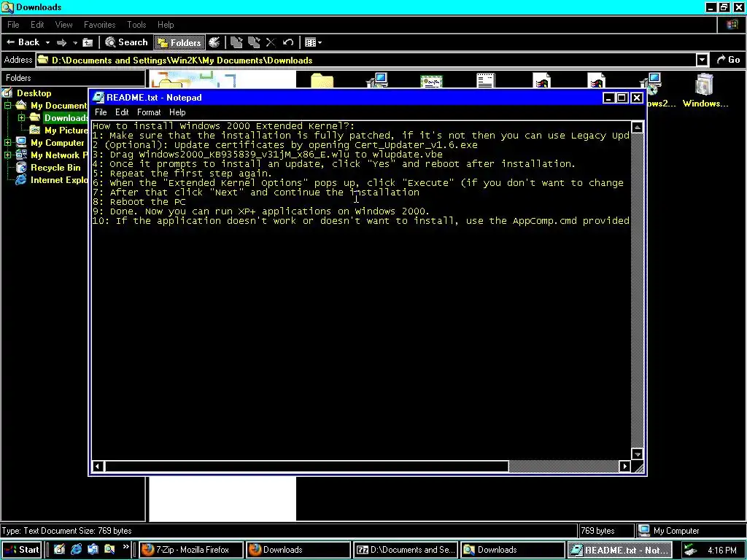The width and height of the screenshot is (747, 560).
Task: Click text line "8: Reboot the PC"
Action: tap(139, 202)
